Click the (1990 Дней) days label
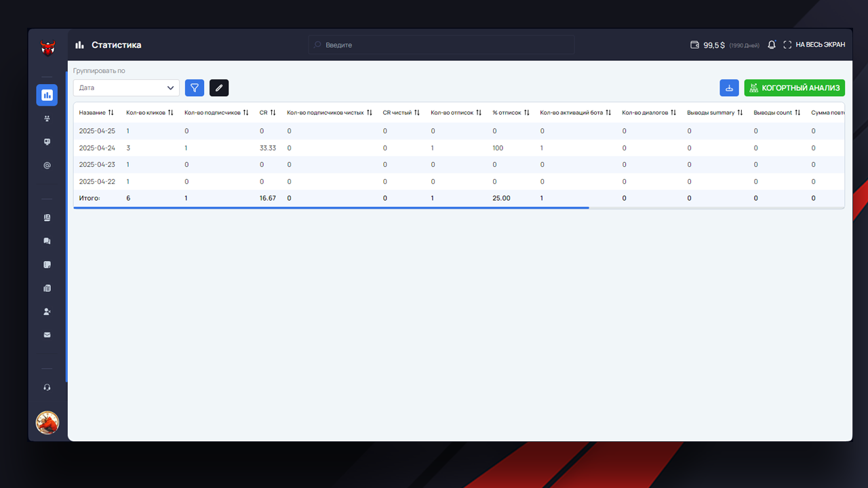Image resolution: width=868 pixels, height=488 pixels. click(x=744, y=45)
